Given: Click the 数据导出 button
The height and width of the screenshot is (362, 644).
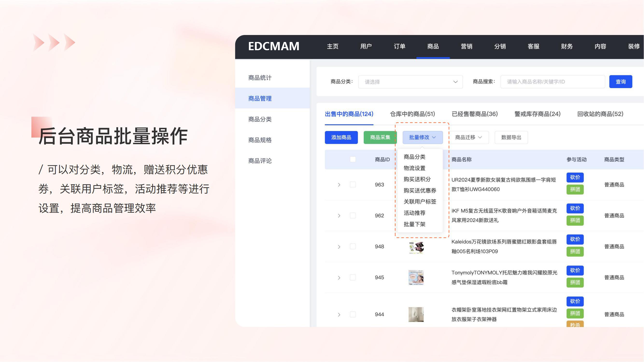Looking at the screenshot, I should click(511, 137).
